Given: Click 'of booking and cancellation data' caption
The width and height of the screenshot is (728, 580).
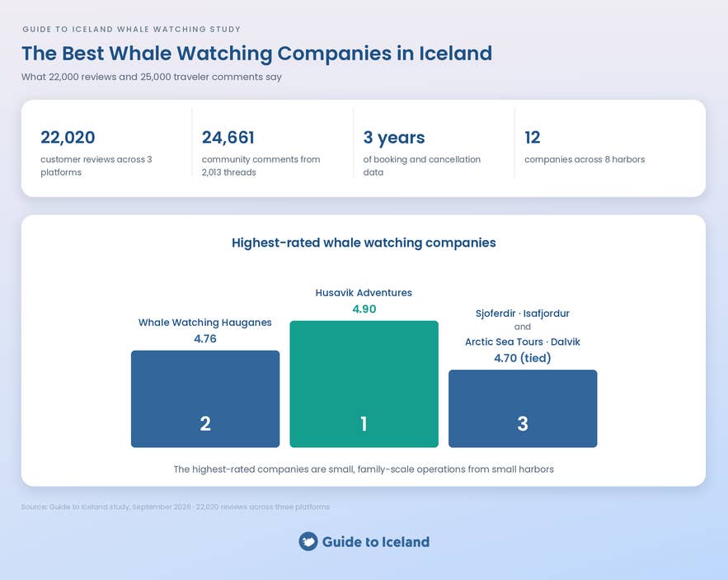Looking at the screenshot, I should 421,166.
